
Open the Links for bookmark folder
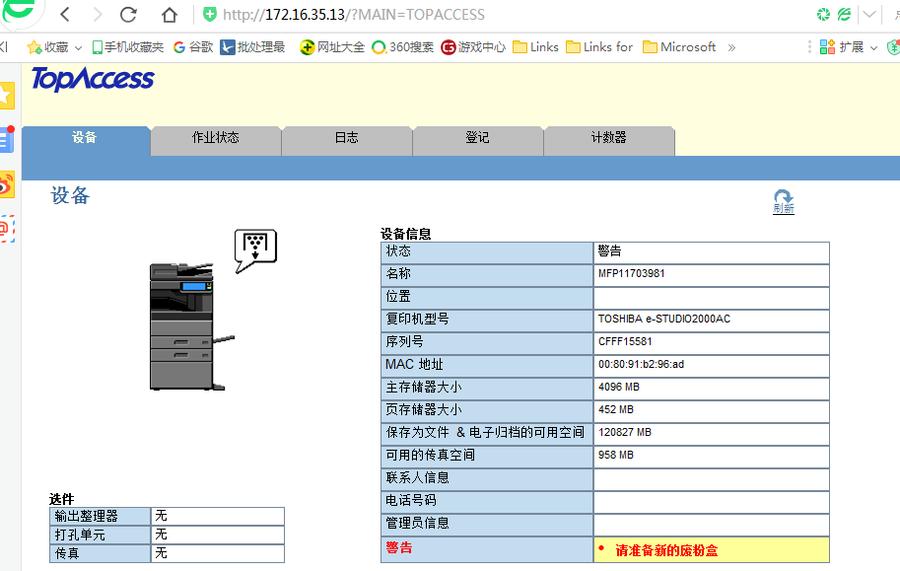click(x=599, y=47)
